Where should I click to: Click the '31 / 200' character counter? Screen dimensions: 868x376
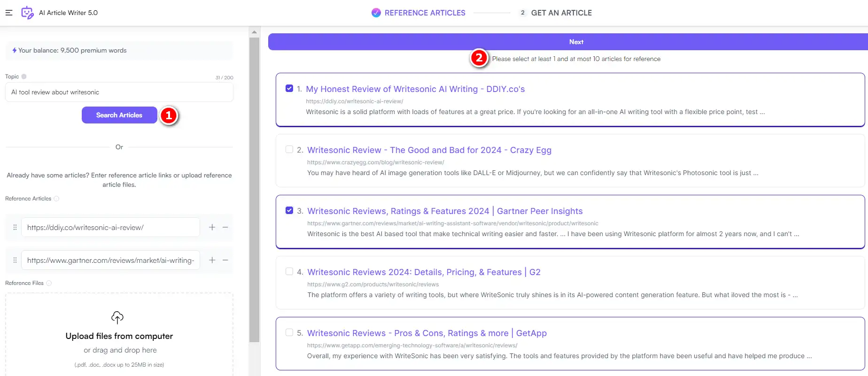[225, 77]
